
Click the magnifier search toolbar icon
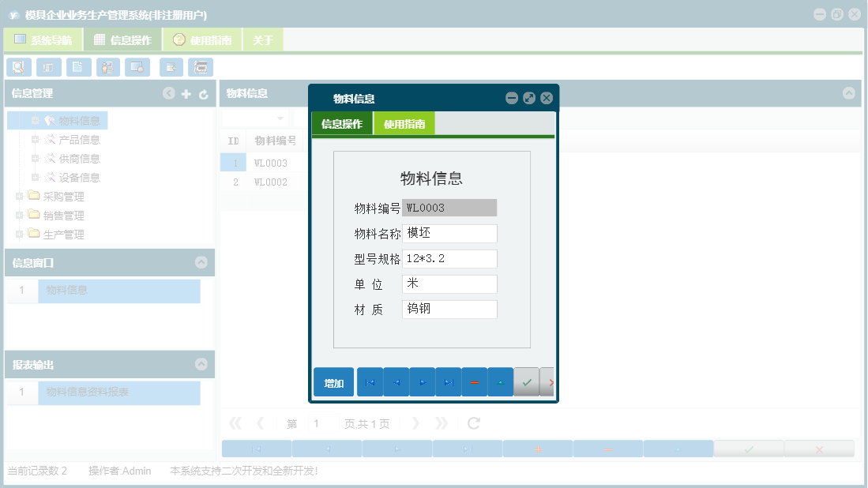coord(19,67)
